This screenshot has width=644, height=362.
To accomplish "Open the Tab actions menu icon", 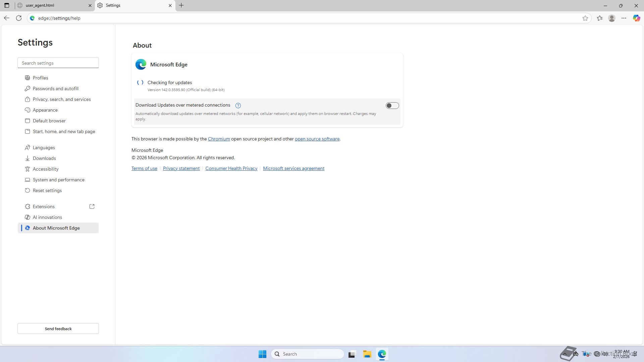I will tap(7, 5).
